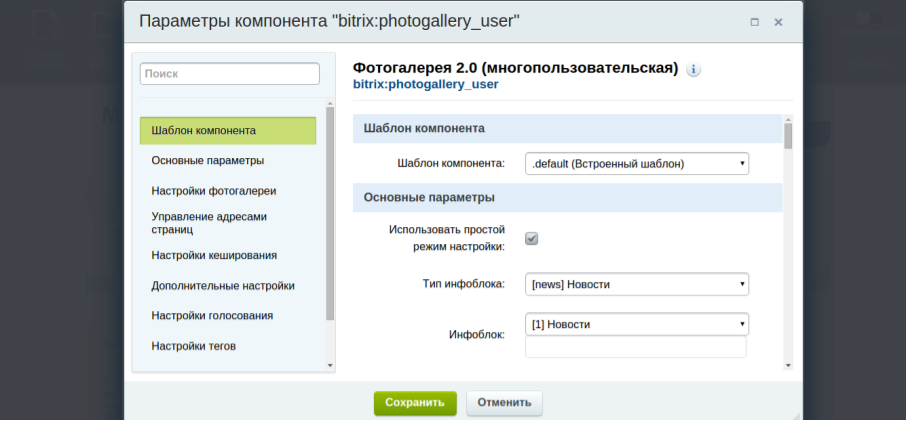Click the settings pane scroll up arrow

[x=788, y=118]
